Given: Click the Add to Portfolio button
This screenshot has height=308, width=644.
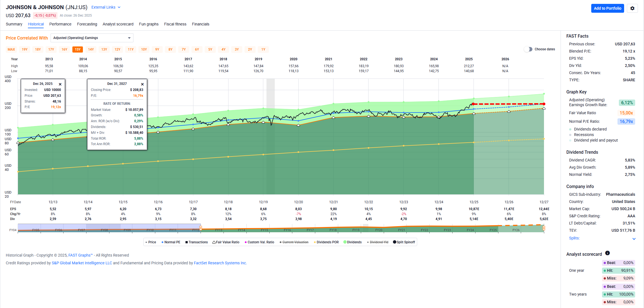Looking at the screenshot, I should 607,8.
